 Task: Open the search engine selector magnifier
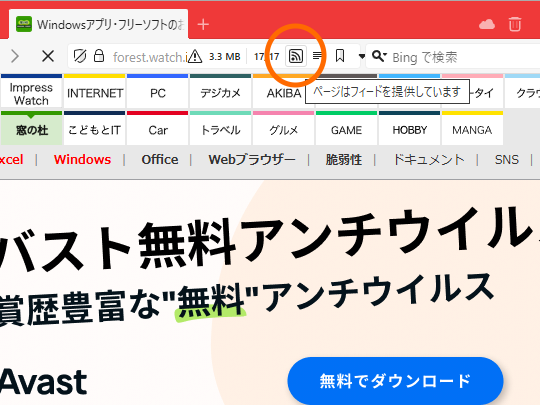(379, 56)
